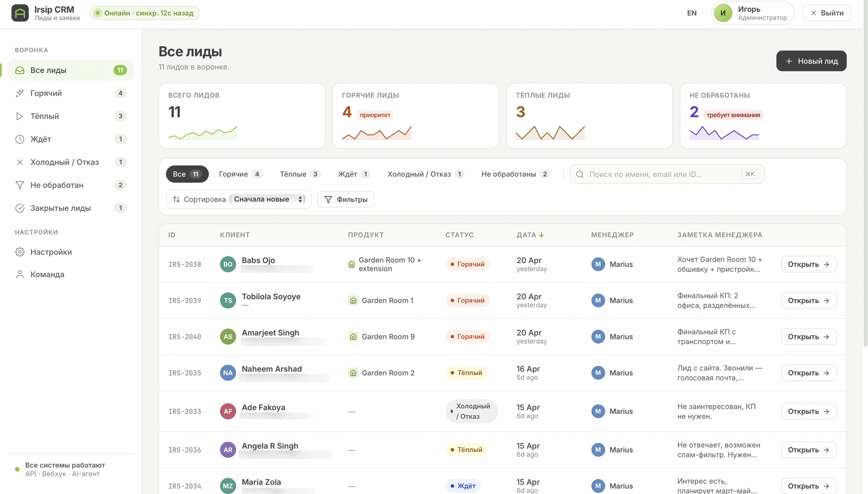This screenshot has height=494, width=868.
Task: Click the Тёплый status badge for IRS-2036
Action: [466, 450]
